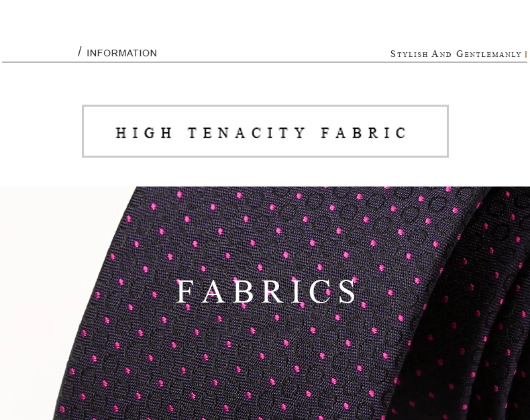Click the letter B in FABRICS overlay
The image size is (530, 420).
click(x=243, y=291)
